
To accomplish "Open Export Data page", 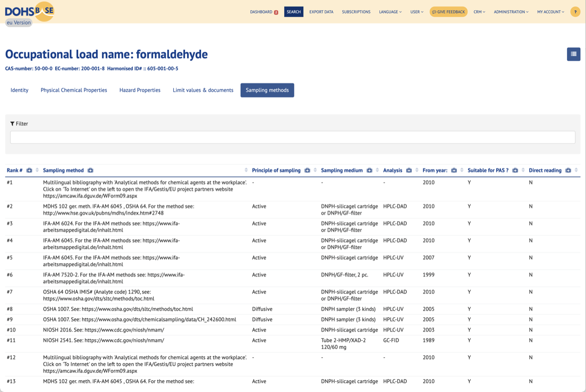I will (321, 12).
